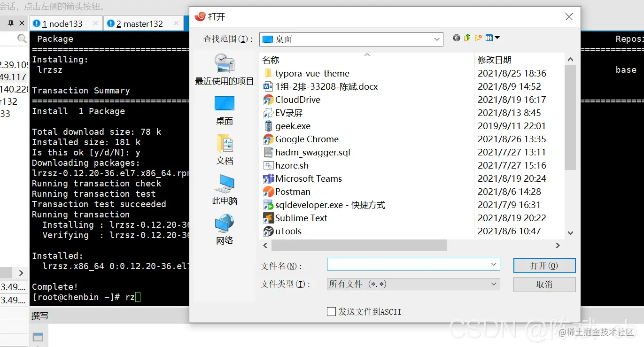This screenshot has width=644, height=347.
Task: Click the search magnifier icon in left panel
Action: coord(22,39)
